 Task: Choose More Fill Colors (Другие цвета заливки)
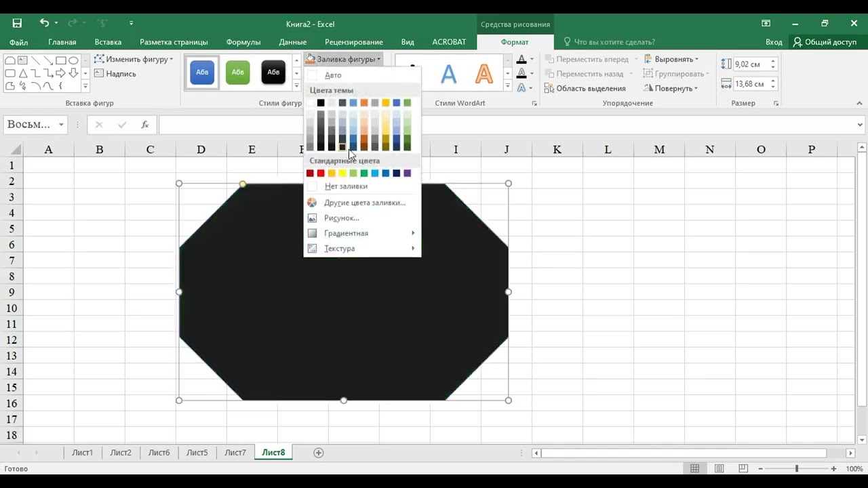362,203
